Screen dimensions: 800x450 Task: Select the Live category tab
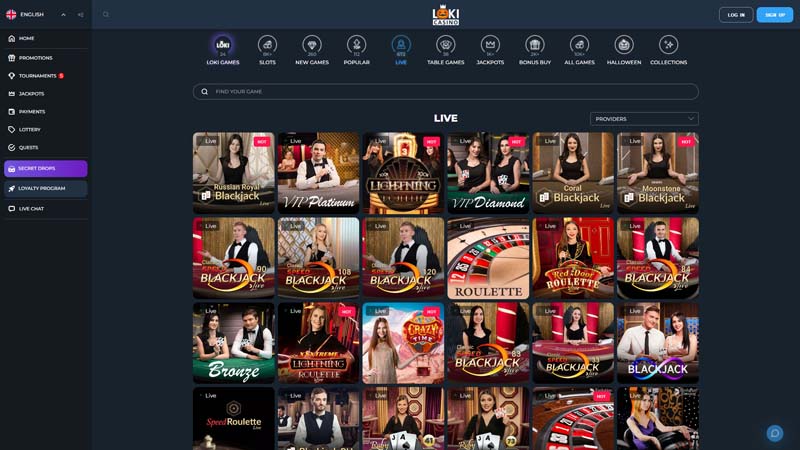click(x=401, y=49)
